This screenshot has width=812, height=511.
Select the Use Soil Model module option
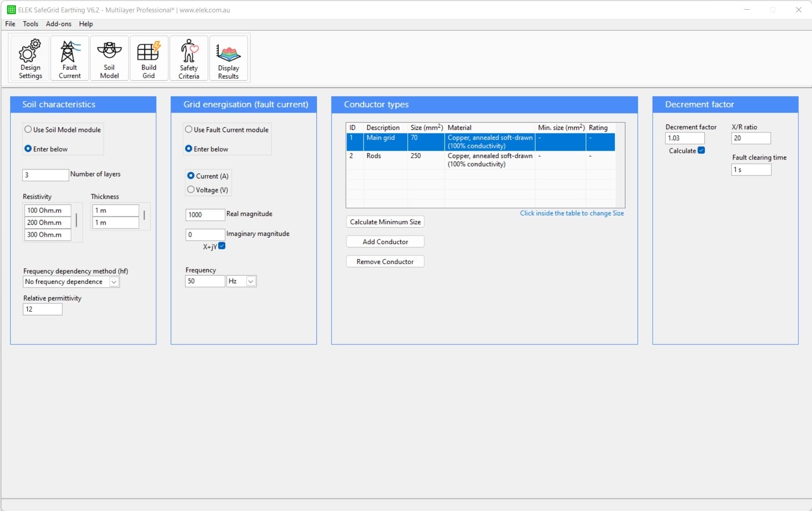(x=28, y=129)
